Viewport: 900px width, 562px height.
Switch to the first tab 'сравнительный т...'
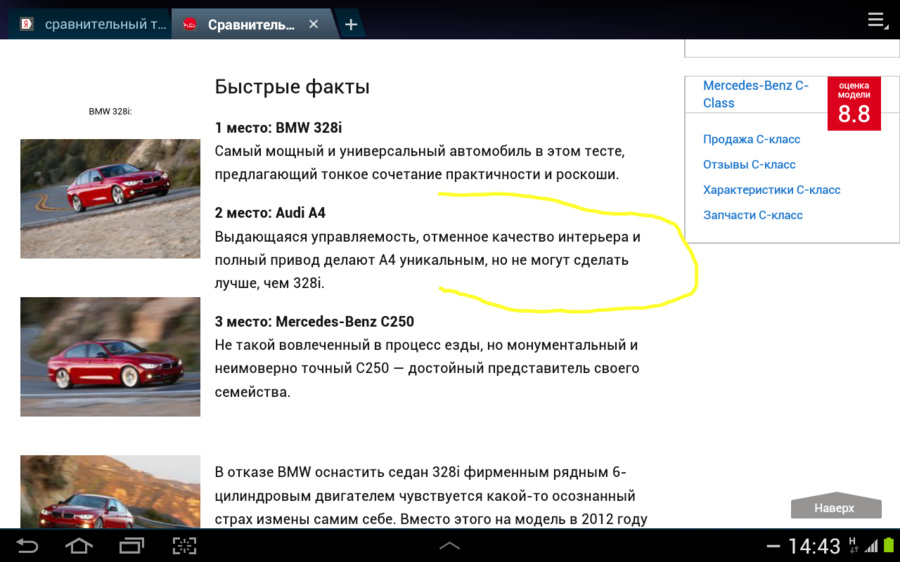92,24
